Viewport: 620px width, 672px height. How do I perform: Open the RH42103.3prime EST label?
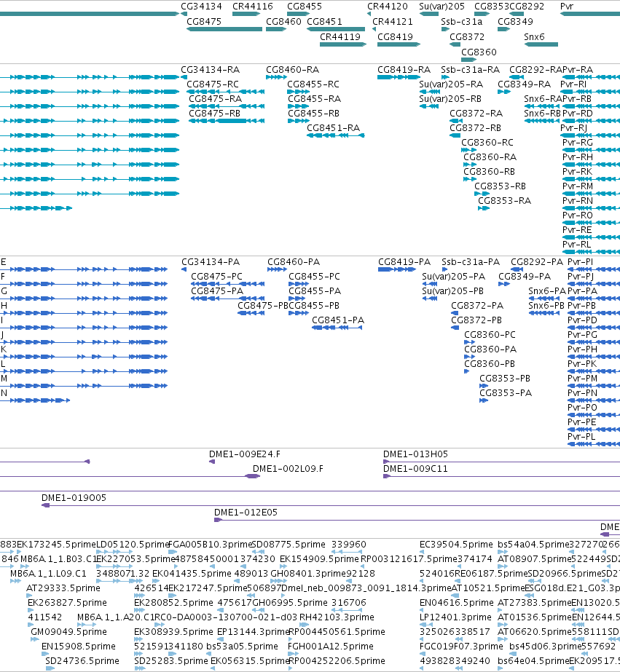click(337, 617)
